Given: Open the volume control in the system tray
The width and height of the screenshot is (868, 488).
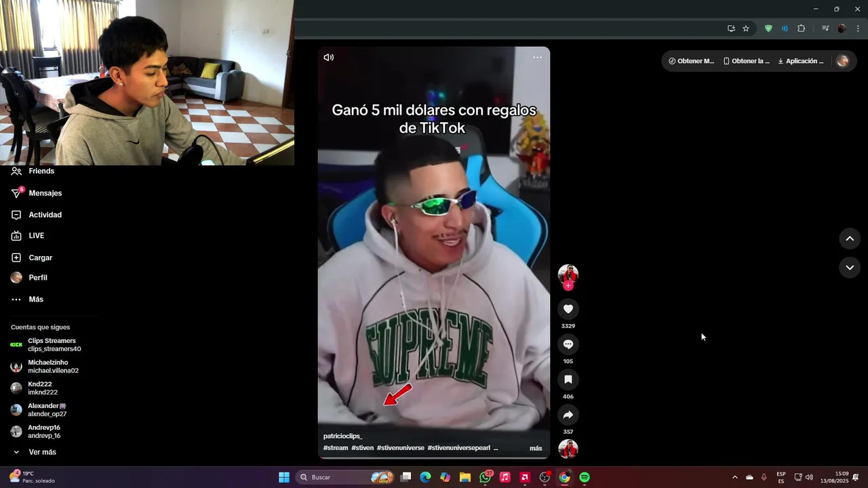Looking at the screenshot, I should point(809,477).
